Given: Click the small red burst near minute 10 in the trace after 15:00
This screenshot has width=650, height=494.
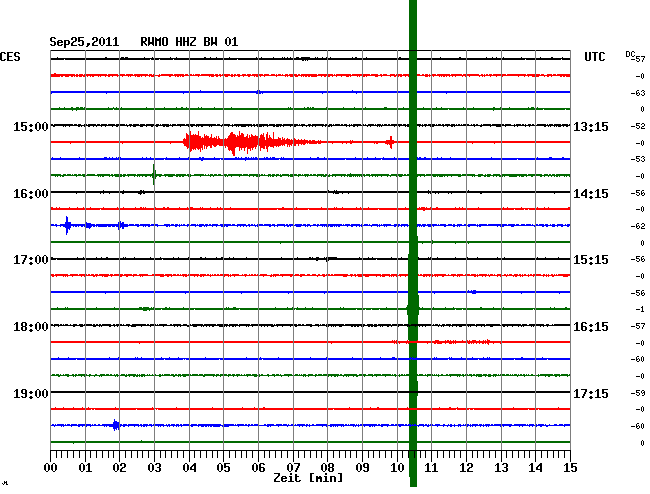Looking at the screenshot, I should pyautogui.click(x=390, y=142).
